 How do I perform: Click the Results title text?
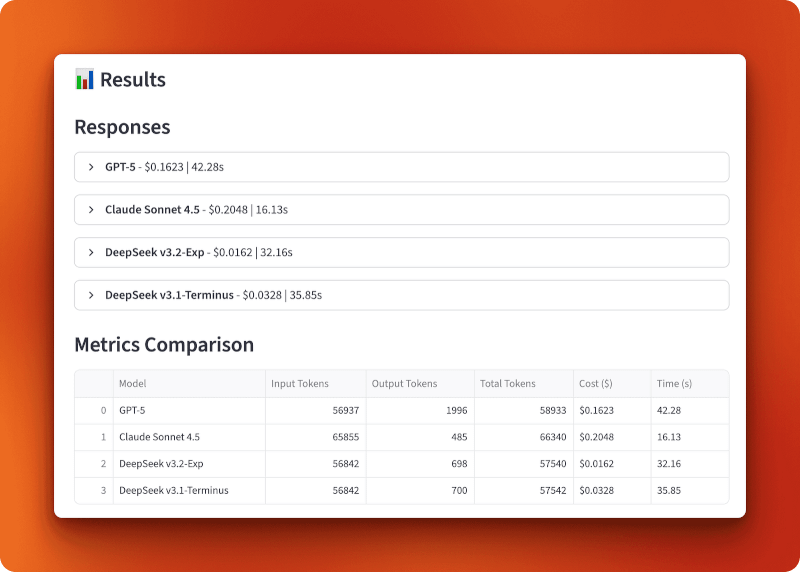133,80
